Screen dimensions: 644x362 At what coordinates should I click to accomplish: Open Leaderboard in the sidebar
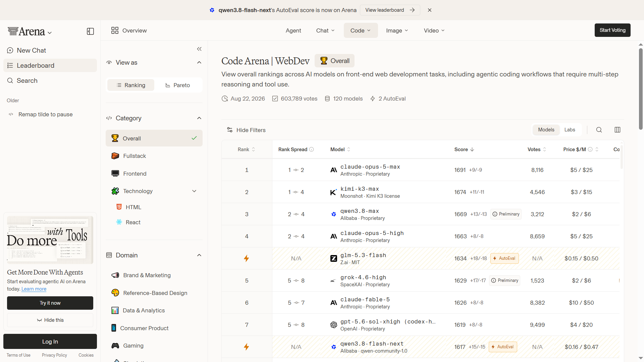point(50,65)
